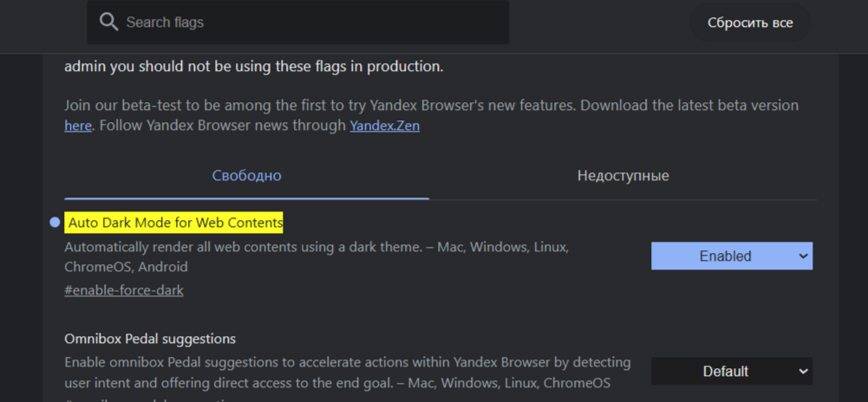Open the Default dropdown for Omnibox Pedal
The image size is (868, 402).
pyautogui.click(x=731, y=371)
